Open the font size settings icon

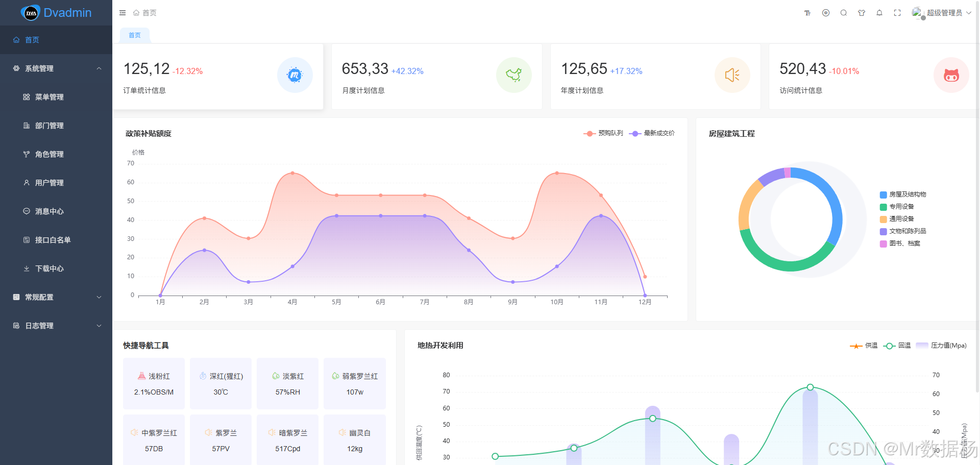[807, 13]
